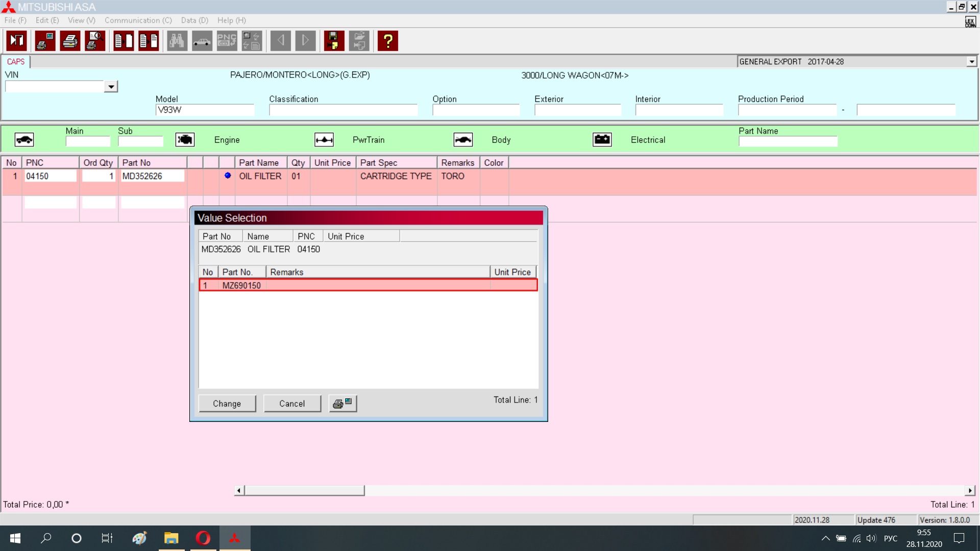Click the print icon in the Value Selection dialog
The height and width of the screenshot is (551, 980).
click(342, 404)
